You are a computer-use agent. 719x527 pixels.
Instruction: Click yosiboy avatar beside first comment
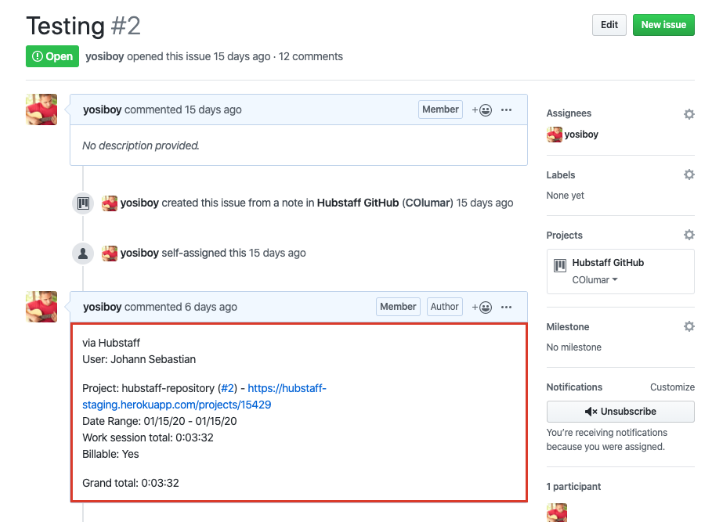41,110
